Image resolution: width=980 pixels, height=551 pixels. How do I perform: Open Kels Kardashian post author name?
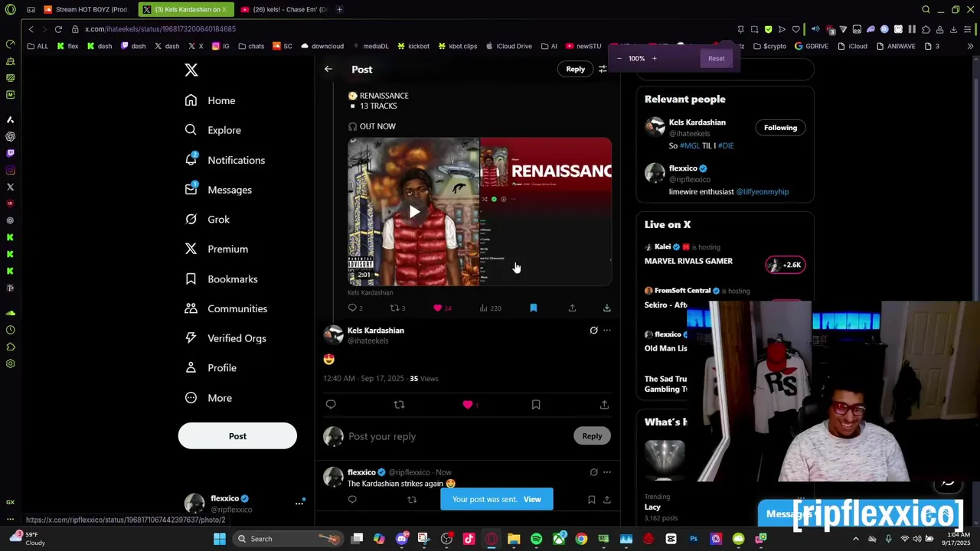pyautogui.click(x=376, y=331)
